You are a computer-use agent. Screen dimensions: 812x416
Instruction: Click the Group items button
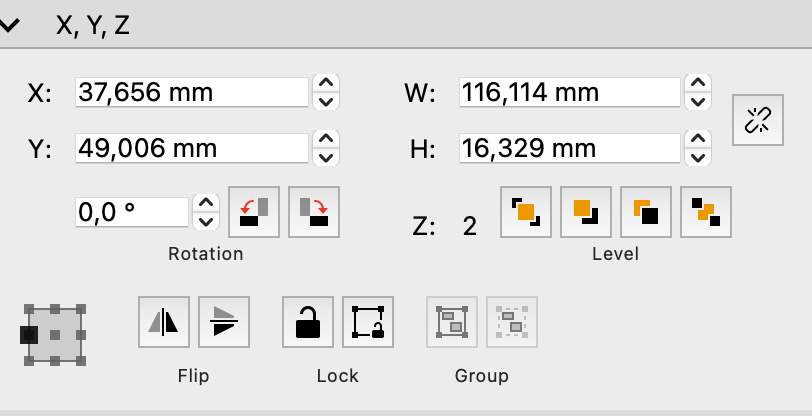(452, 322)
